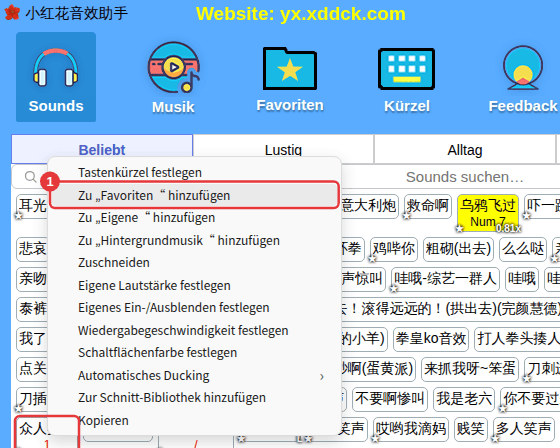The image size is (560, 448).
Task: Choose Eigenes Ein-/Ausblenden festlegen
Action: pos(195,308)
